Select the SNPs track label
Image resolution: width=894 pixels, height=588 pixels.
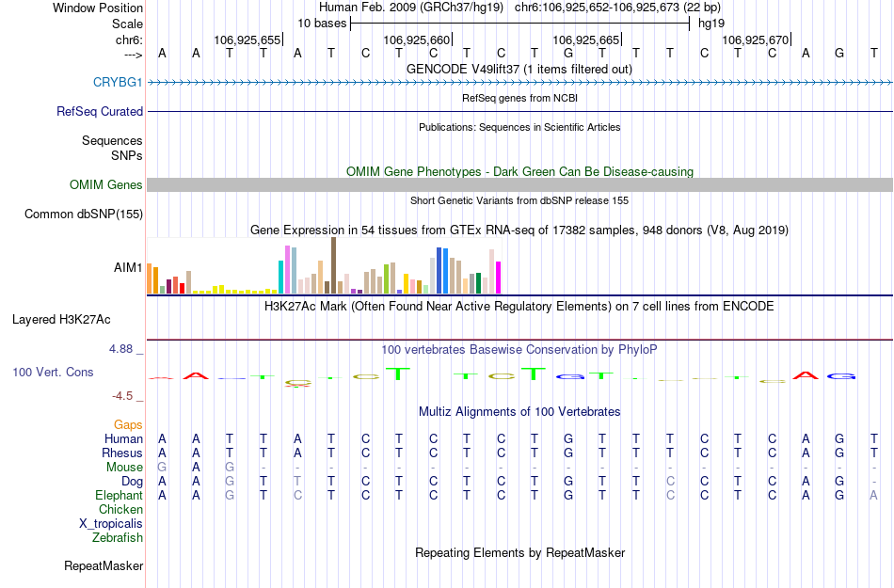tap(127, 155)
